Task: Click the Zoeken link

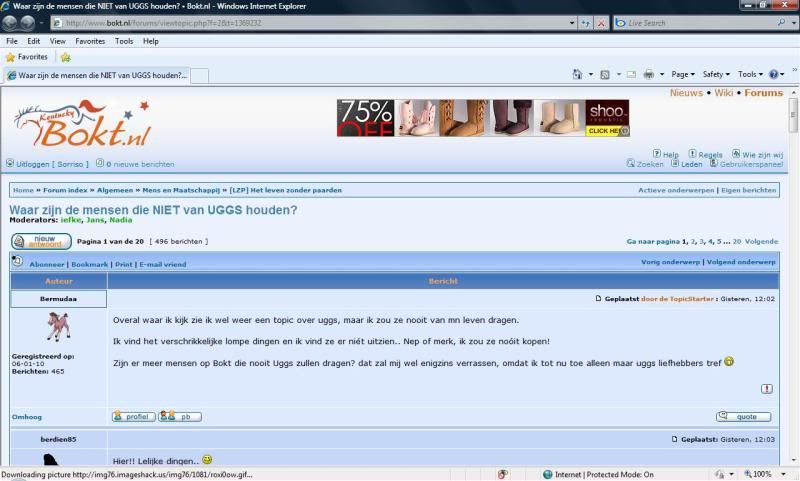Action: (x=650, y=164)
